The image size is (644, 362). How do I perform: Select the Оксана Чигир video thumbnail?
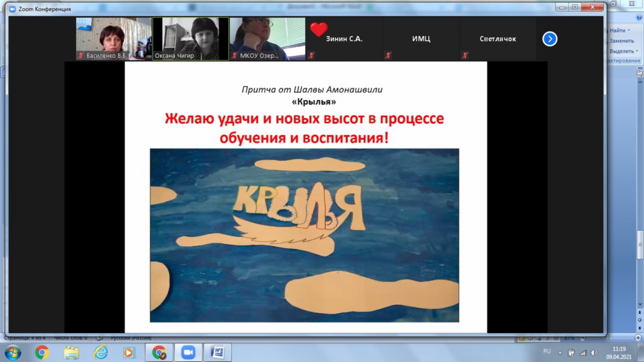(191, 39)
